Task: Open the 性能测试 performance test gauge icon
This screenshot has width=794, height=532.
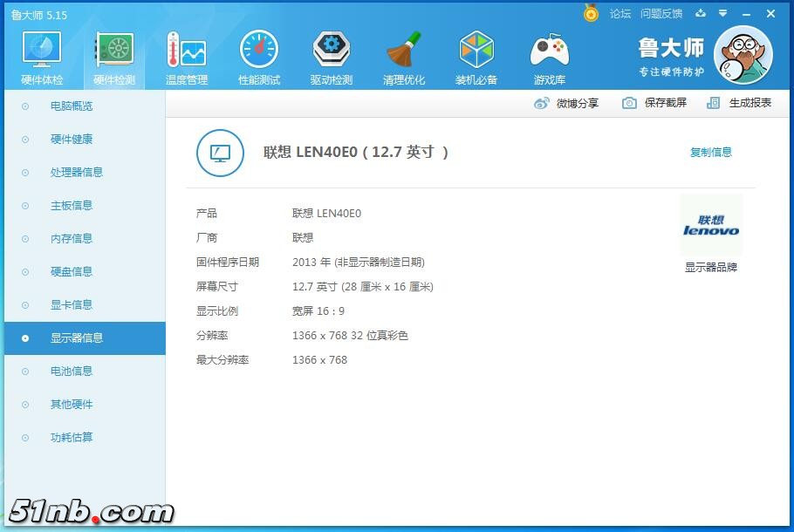Action: click(x=259, y=57)
